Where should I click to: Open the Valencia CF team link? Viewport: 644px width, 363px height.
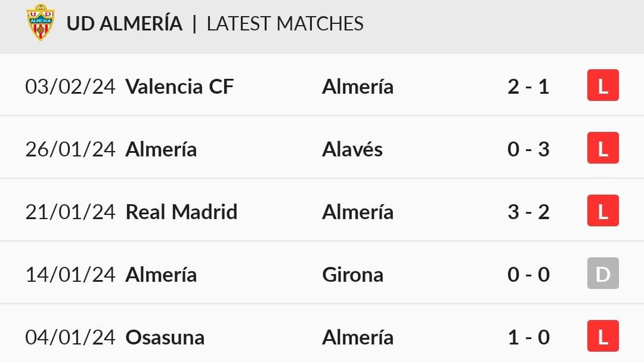[179, 87]
